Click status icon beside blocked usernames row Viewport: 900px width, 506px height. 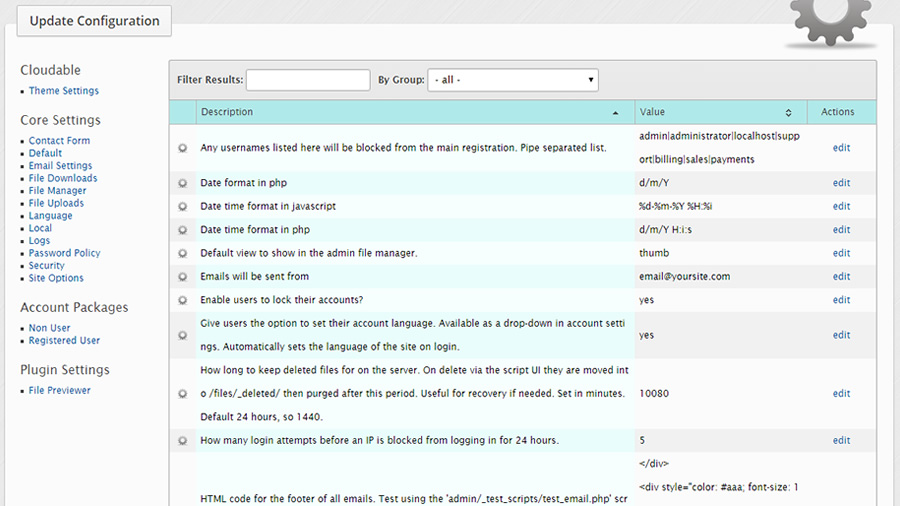183,148
